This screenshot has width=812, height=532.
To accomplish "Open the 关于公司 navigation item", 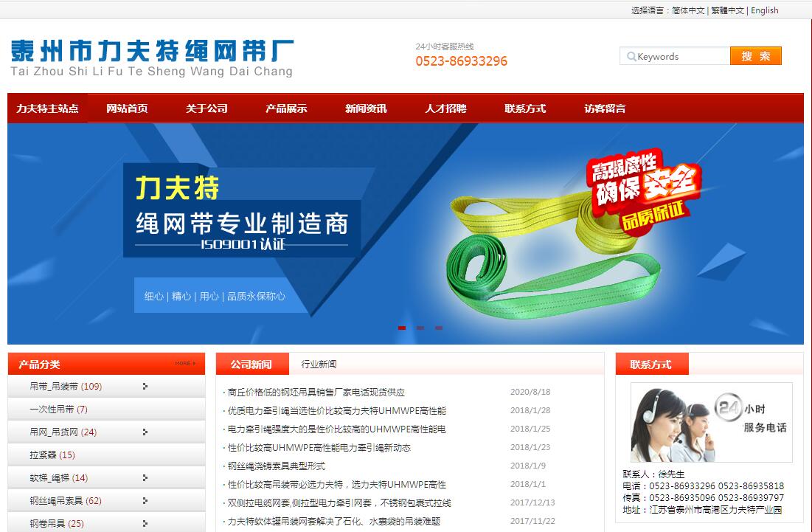I will click(207, 108).
